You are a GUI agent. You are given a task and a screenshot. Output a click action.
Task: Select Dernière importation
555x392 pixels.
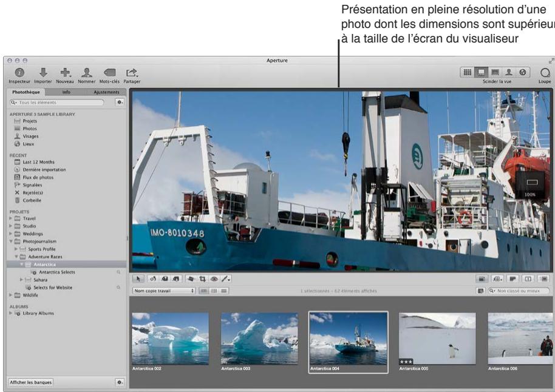pos(44,170)
